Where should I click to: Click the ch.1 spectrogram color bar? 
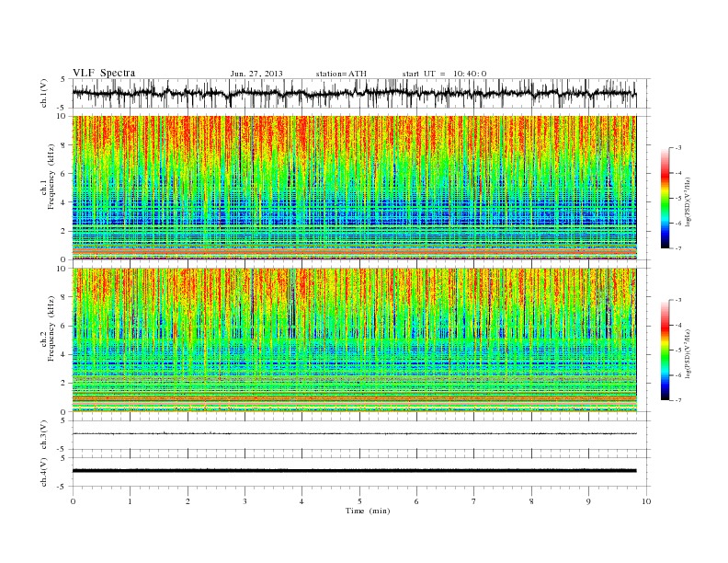(665, 198)
